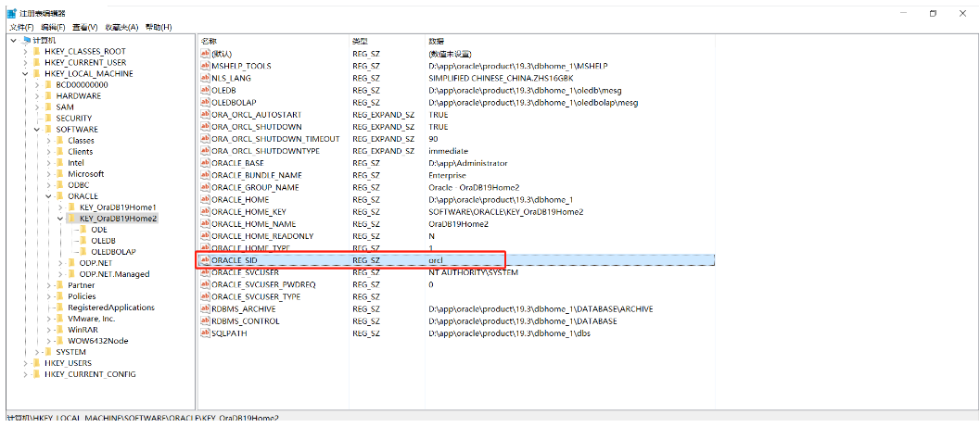Select the Classes key in the tree
The height and width of the screenshot is (427, 980).
(x=82, y=141)
